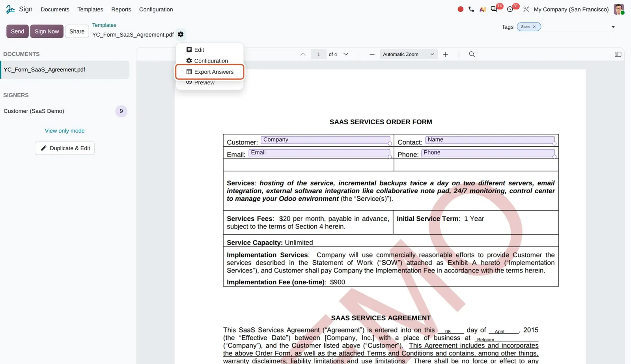
Task: Click the Send button
Action: [x=17, y=31]
